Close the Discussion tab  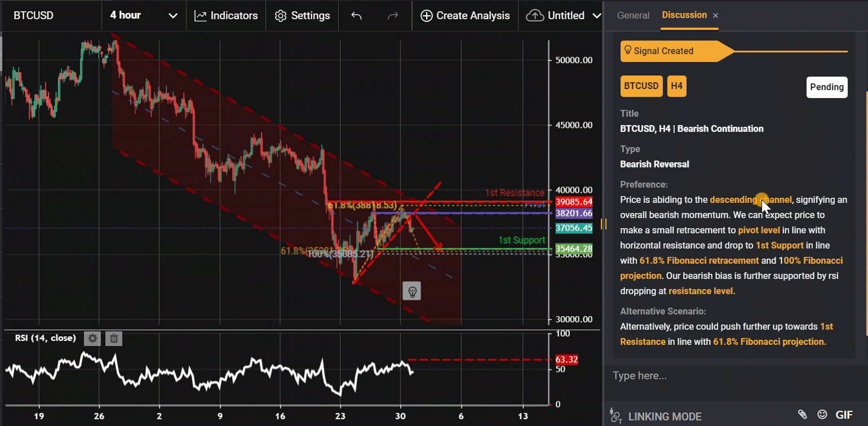[x=715, y=16]
